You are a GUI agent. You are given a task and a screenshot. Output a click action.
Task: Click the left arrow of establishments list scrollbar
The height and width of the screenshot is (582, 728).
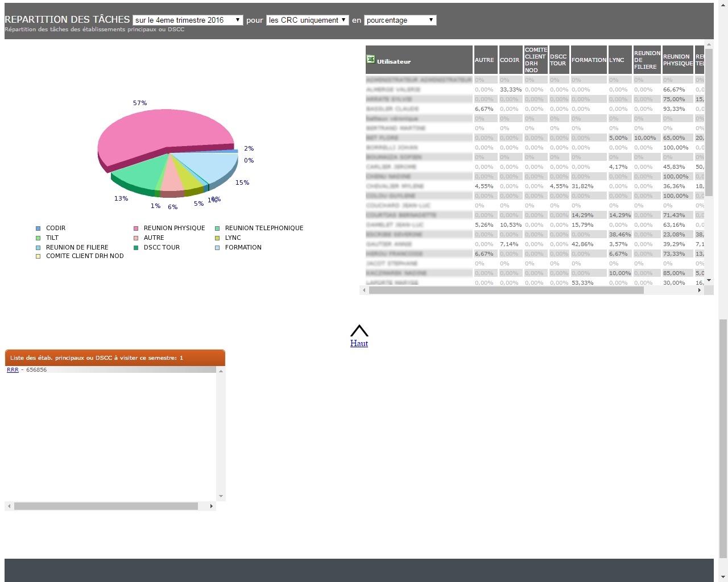[9, 506]
